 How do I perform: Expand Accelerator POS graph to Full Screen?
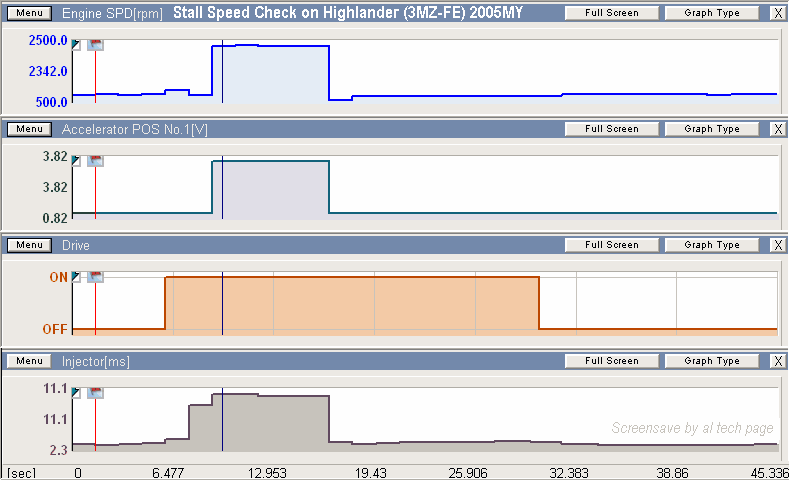coord(611,129)
